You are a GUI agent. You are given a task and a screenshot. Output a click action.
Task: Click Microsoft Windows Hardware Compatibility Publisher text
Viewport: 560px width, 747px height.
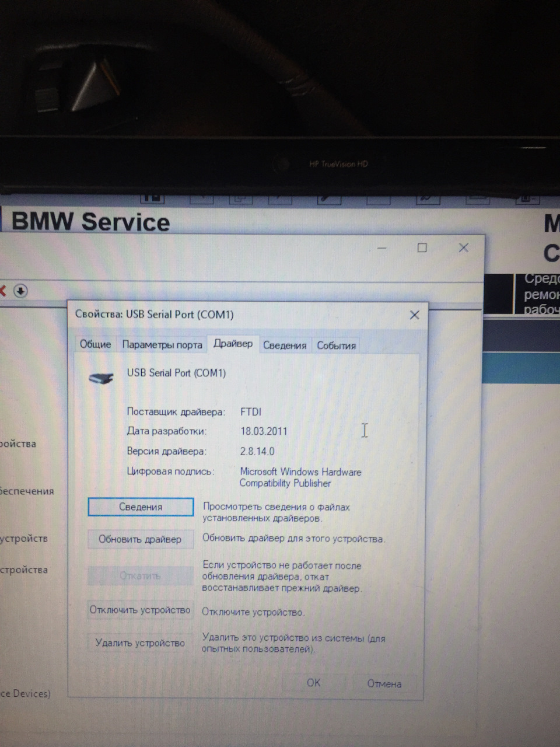pyautogui.click(x=300, y=477)
